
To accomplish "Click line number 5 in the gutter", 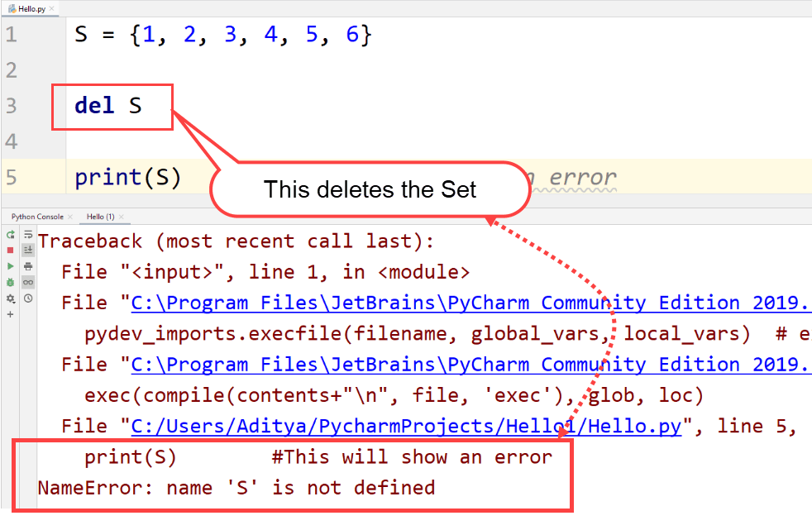I will click(x=12, y=177).
